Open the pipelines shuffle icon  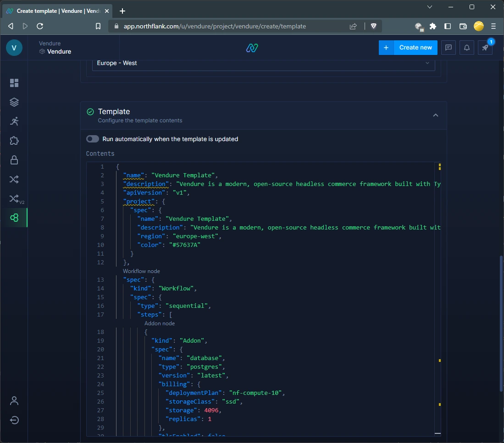[x=14, y=179]
